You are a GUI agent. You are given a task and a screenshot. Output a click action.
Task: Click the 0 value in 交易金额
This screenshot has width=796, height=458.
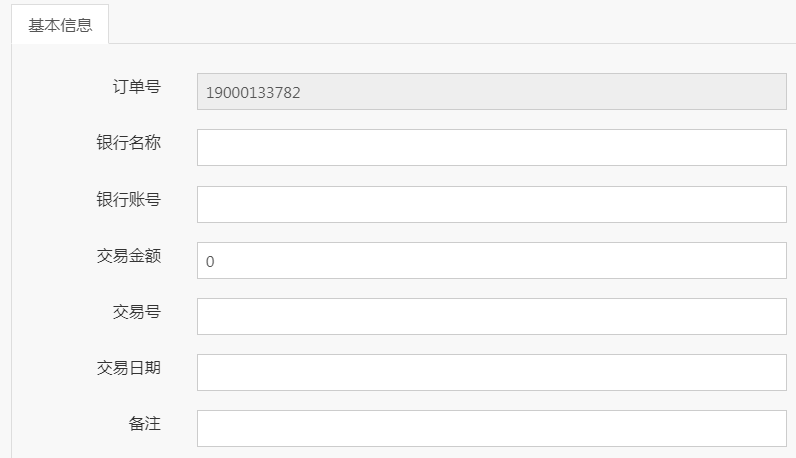pos(210,261)
